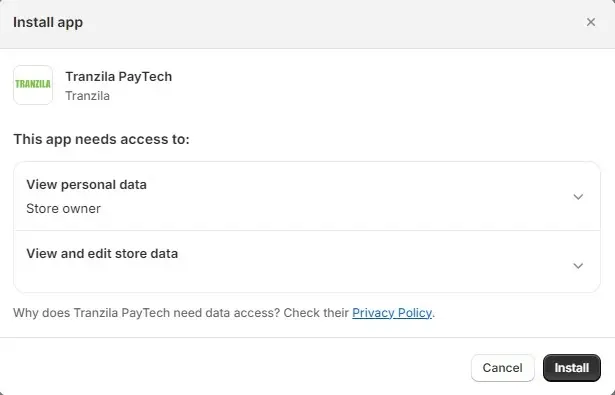Screen dimensions: 615x395
Task: Click blank footer space left of Cancel
Action: point(235,368)
